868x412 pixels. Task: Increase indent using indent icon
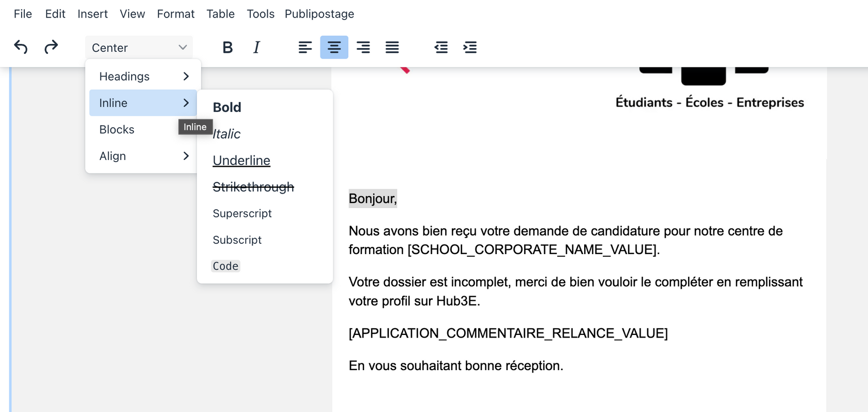470,47
